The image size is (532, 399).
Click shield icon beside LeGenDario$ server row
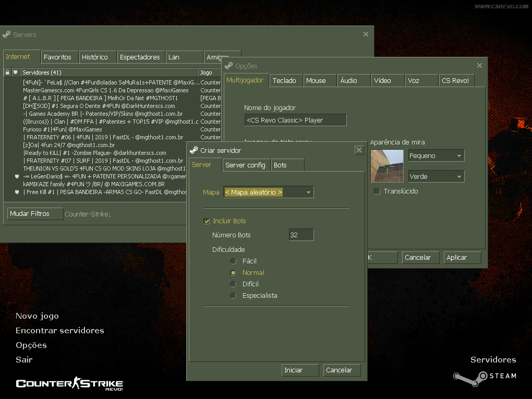[x=17, y=176]
